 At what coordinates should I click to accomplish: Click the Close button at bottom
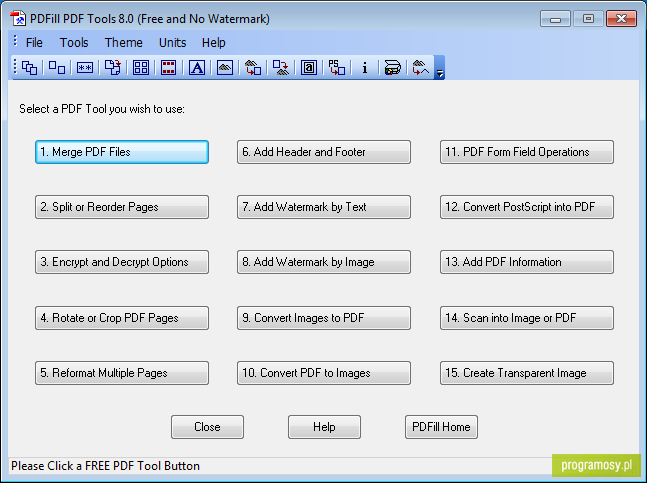207,427
